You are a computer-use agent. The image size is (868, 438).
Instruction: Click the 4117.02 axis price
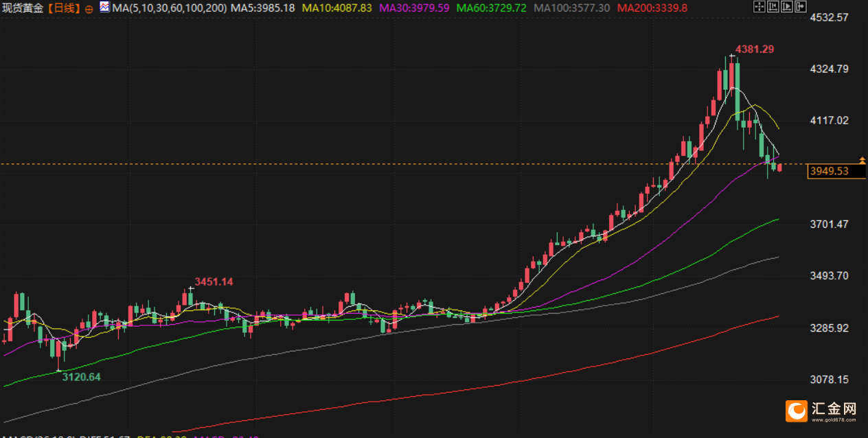click(x=830, y=120)
